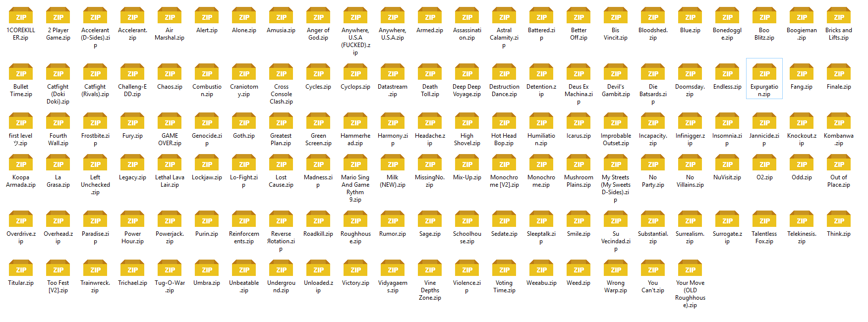Click the 'Lost Cause.zip' file name

[x=281, y=181]
